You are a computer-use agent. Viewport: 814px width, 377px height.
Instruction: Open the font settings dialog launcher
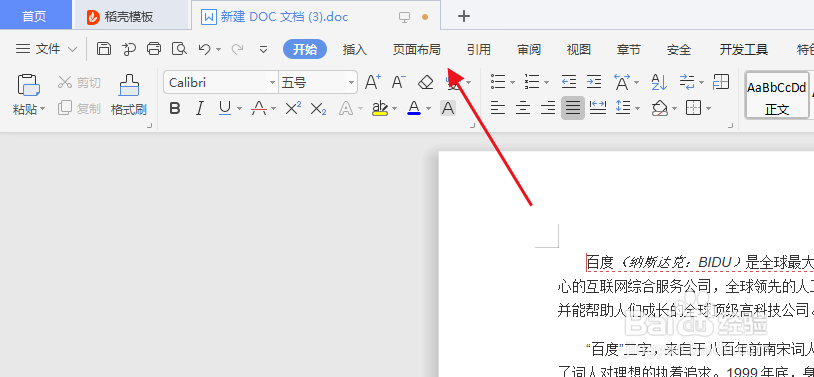coord(472,125)
